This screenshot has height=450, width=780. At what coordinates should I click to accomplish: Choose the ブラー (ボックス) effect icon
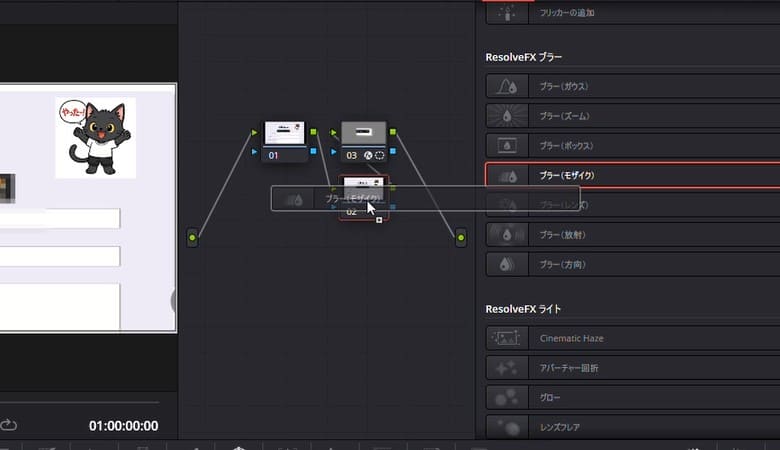point(507,145)
